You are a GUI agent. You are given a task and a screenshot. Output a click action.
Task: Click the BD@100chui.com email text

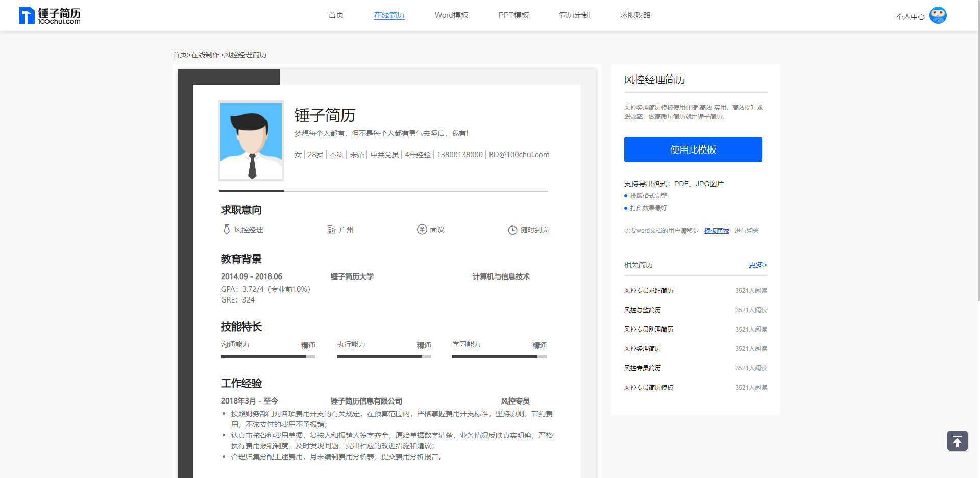tap(519, 155)
